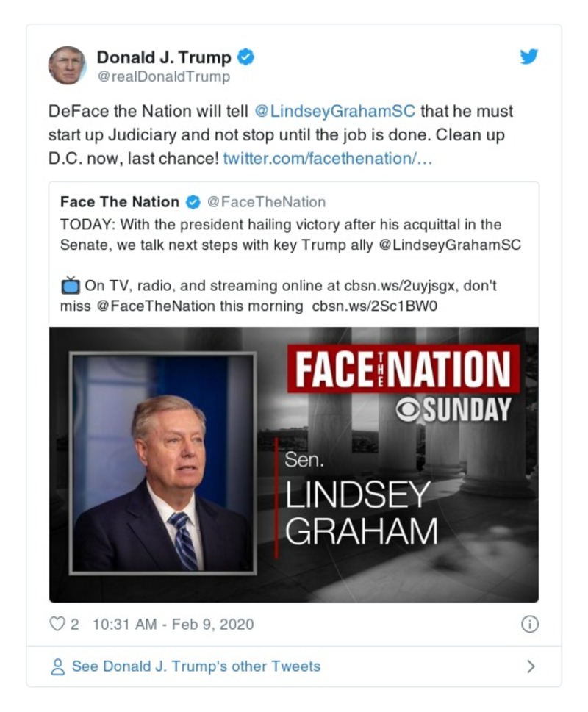Click the Donald J. Trump display name

(164, 57)
